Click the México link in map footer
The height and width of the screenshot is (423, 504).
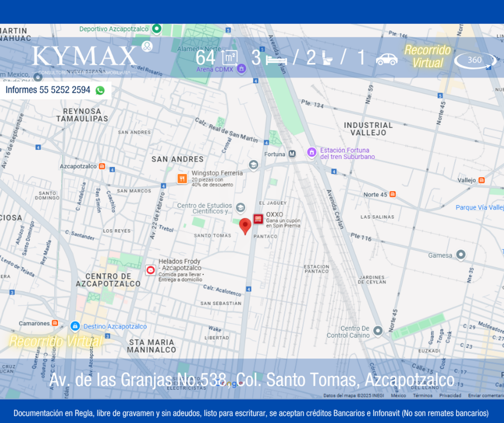[399, 395]
